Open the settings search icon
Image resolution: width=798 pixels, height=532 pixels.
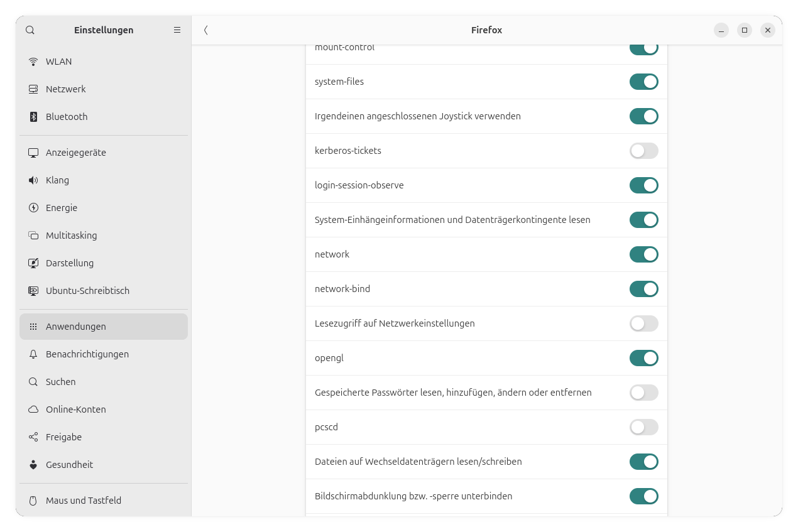(x=30, y=30)
